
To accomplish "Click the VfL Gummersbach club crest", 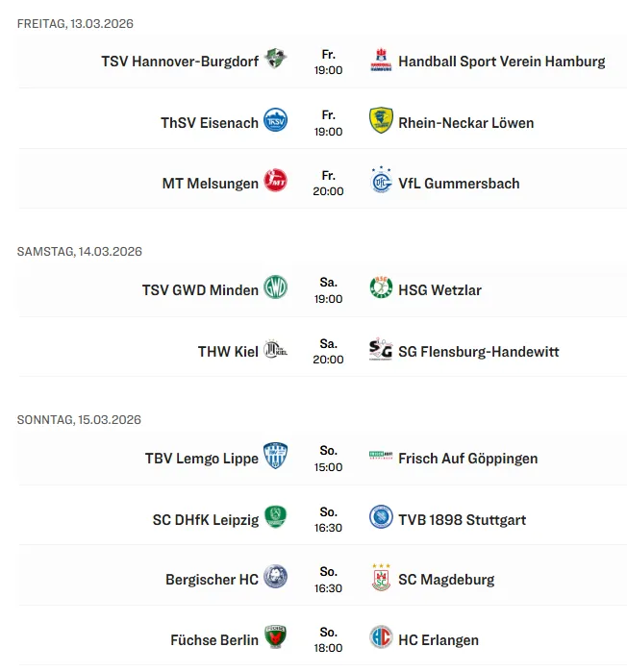I will point(382,182).
